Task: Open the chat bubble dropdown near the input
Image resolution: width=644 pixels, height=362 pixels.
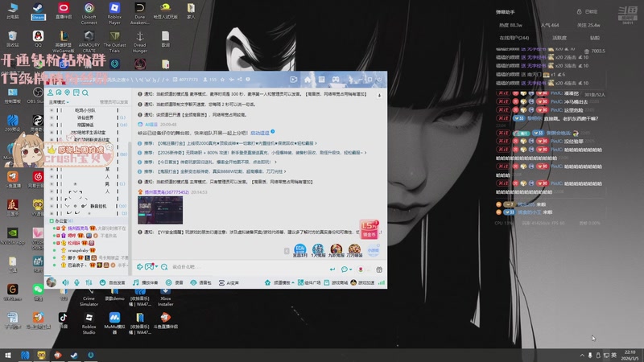Action: [350, 269]
